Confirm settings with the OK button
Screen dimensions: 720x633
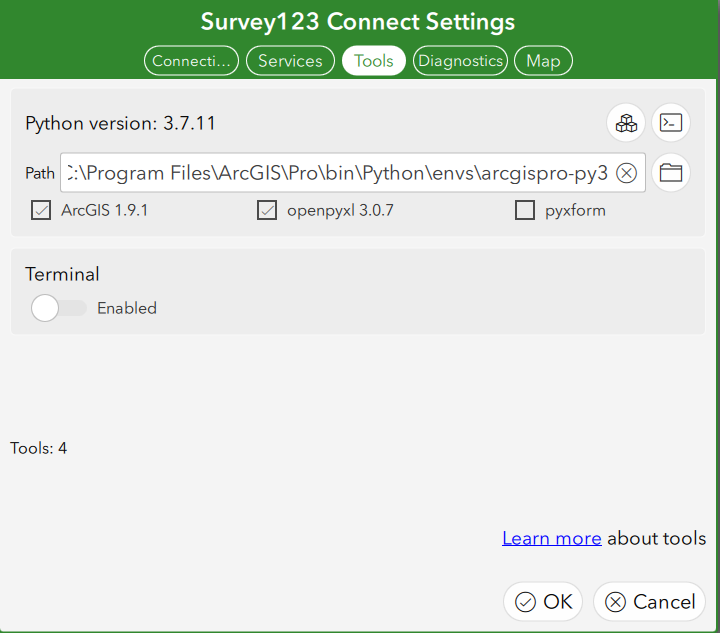pos(543,601)
